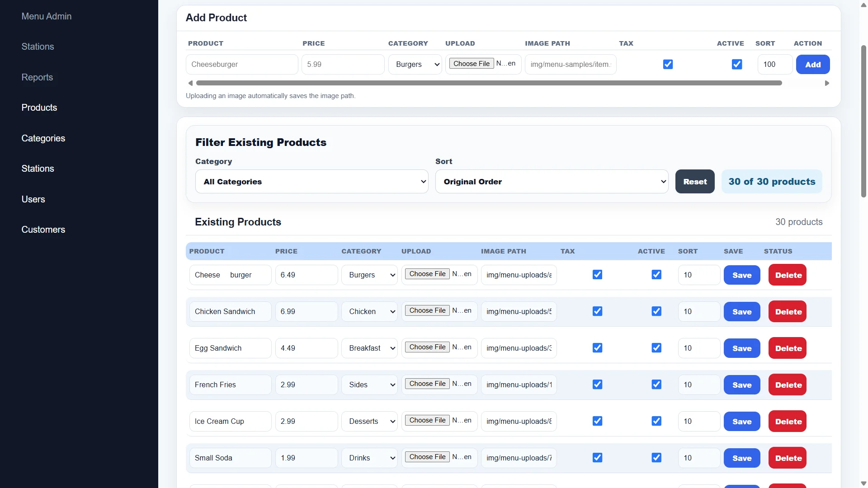Click the '30 of 30 products' count badge
This screenshot has height=488, width=868.
tap(772, 182)
